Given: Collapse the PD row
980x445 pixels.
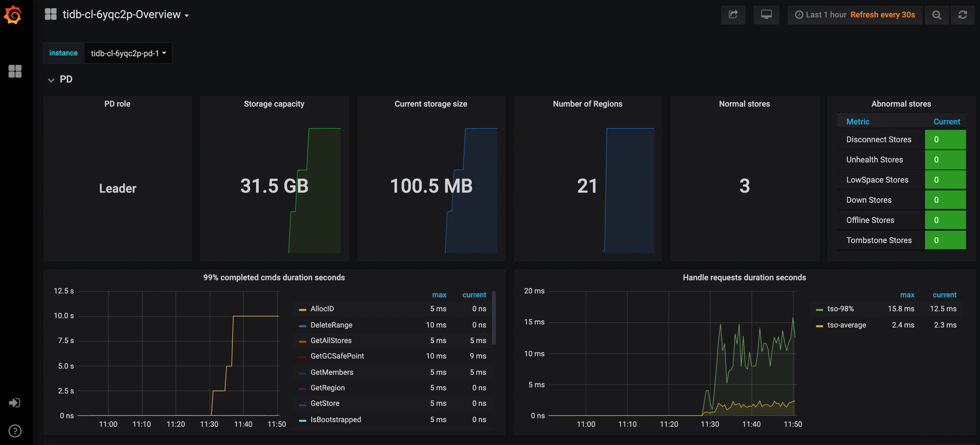Looking at the screenshot, I should click(60, 79).
